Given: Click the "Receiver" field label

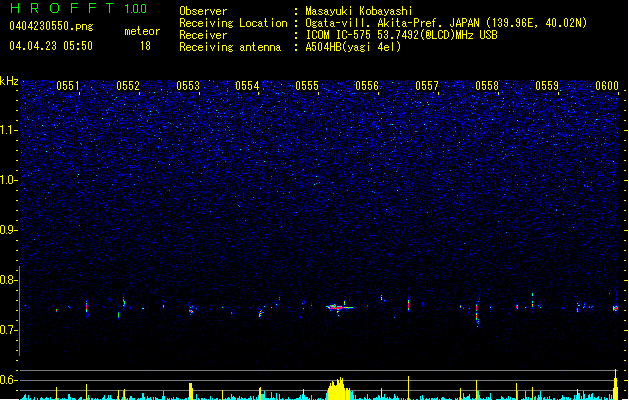Looking at the screenshot, I should tap(203, 35).
